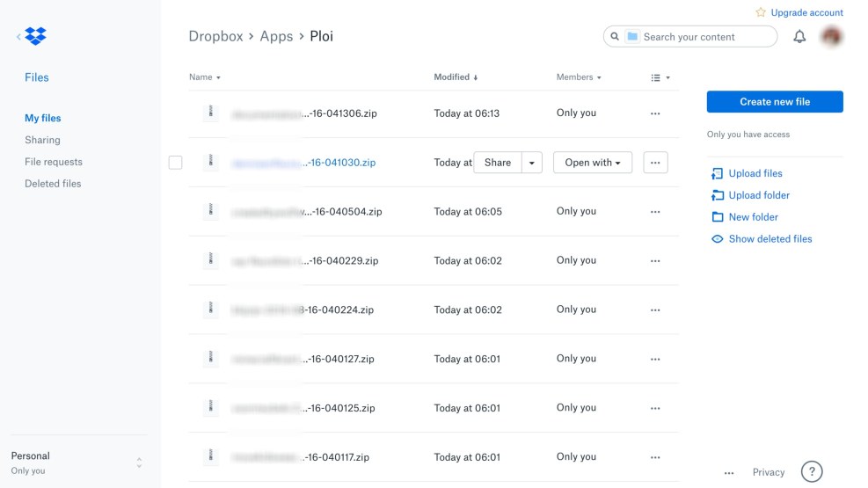The height and width of the screenshot is (488, 868).
Task: Open the Privacy link
Action: coord(769,472)
